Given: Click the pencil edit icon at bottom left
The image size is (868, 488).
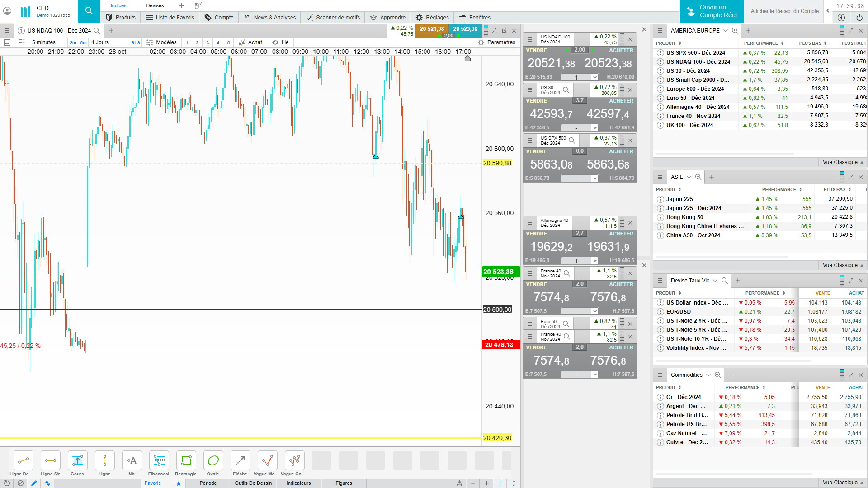Looking at the screenshot, I should (34, 483).
